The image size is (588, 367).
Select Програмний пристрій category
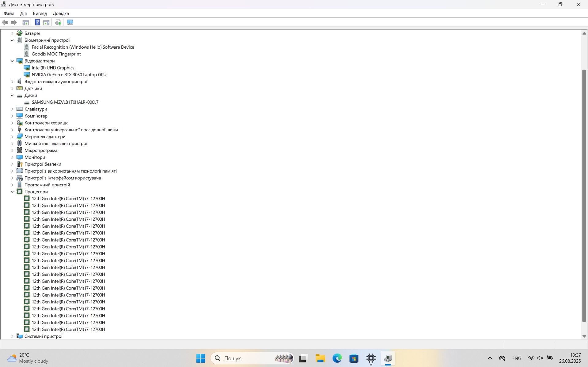point(47,185)
